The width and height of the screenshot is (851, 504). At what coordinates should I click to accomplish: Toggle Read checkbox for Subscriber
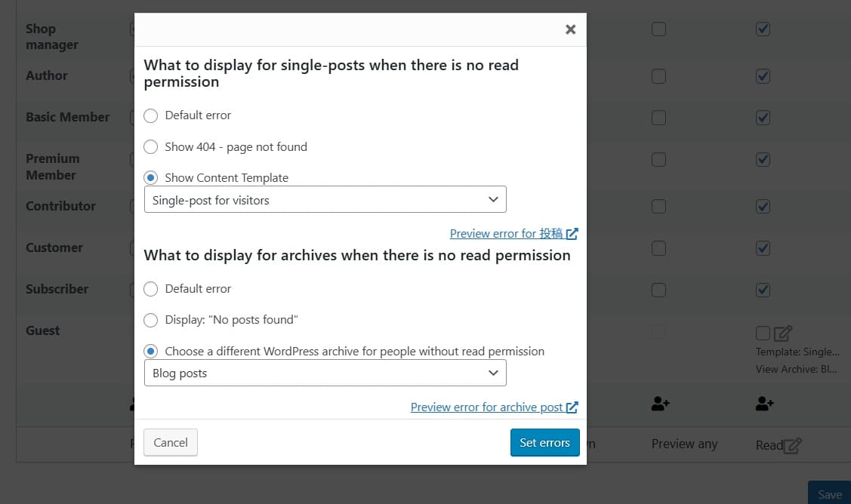(763, 290)
